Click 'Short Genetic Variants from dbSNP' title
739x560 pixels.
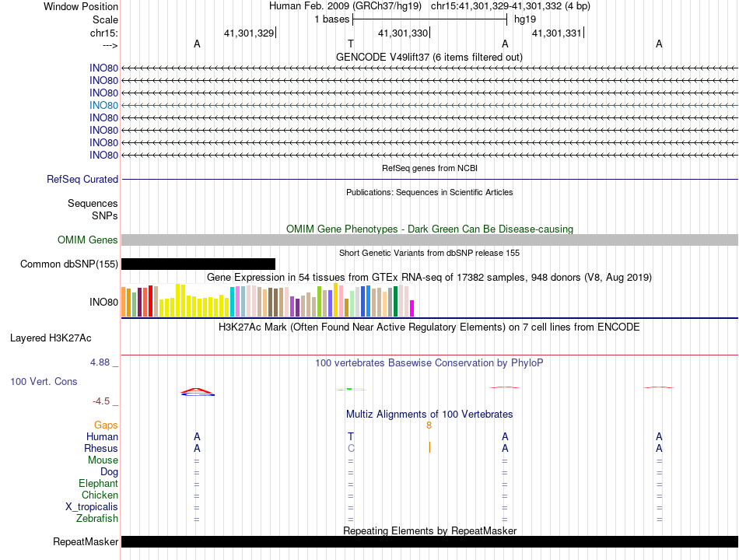(429, 253)
